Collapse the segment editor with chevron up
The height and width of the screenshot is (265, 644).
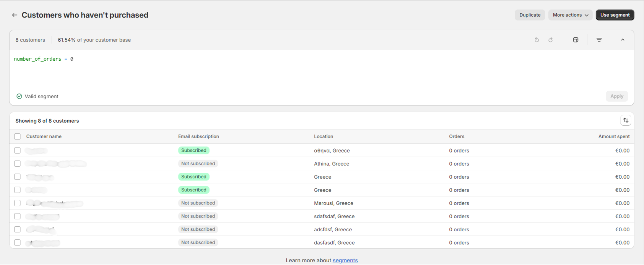[622, 40]
